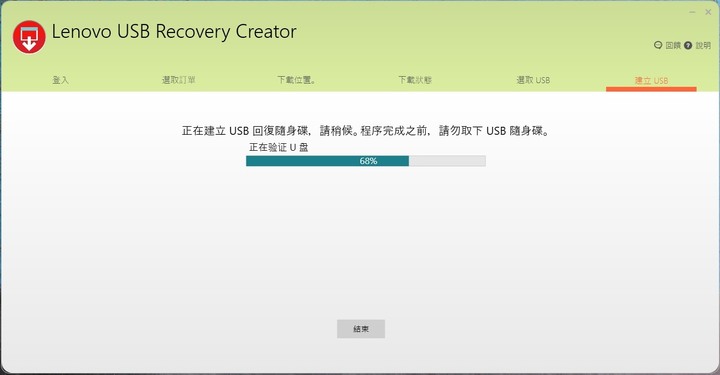
Task: Minimize the Recovery Creator window
Action: tap(692, 12)
